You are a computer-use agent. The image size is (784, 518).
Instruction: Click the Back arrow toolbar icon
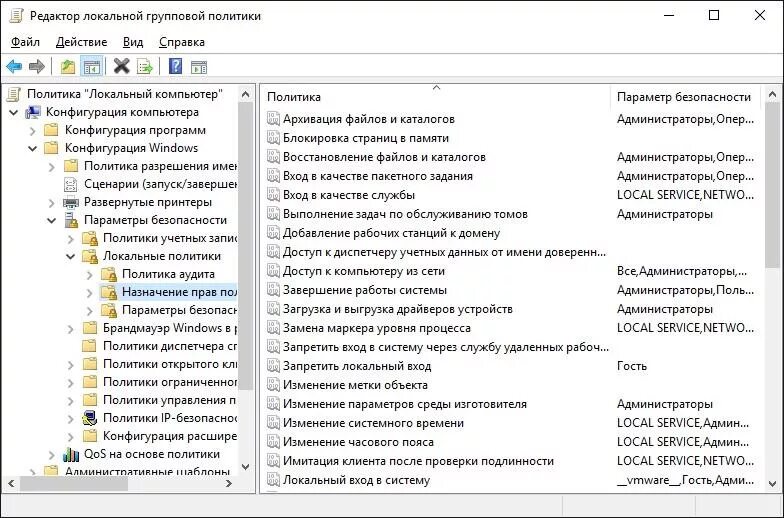(x=14, y=67)
